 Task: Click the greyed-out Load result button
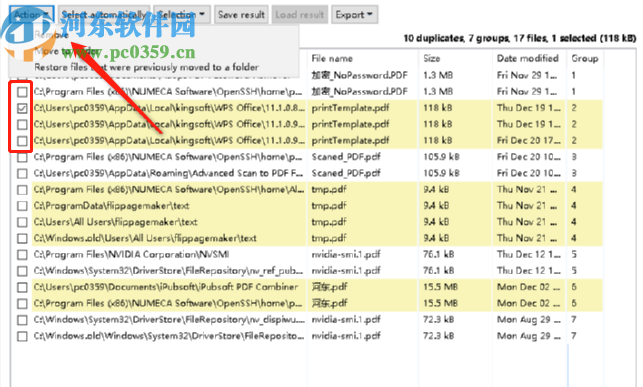tap(300, 15)
